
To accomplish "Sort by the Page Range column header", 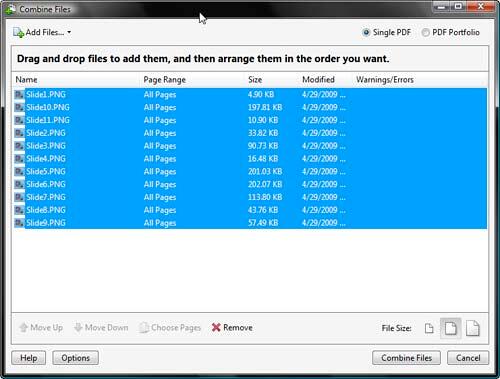I will tap(165, 80).
